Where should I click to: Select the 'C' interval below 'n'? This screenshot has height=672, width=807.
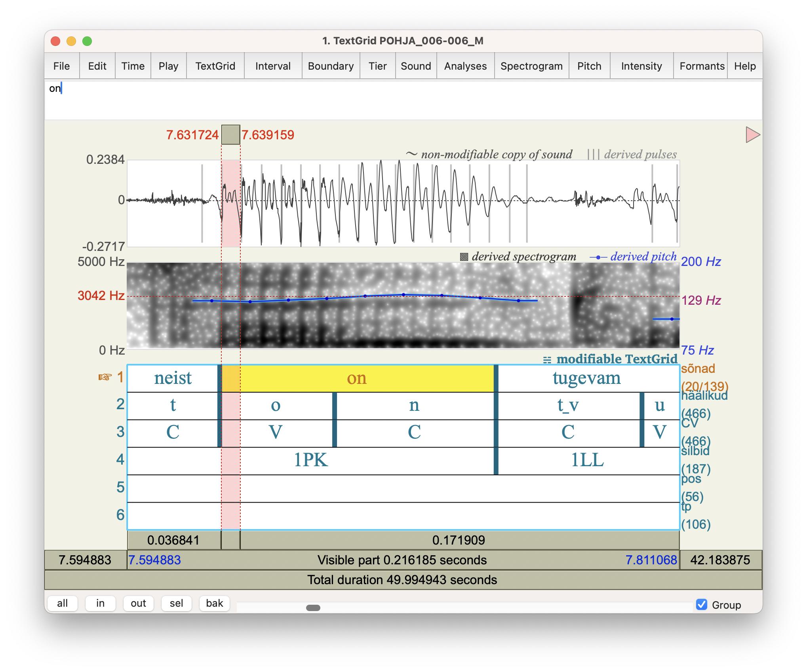click(x=415, y=433)
